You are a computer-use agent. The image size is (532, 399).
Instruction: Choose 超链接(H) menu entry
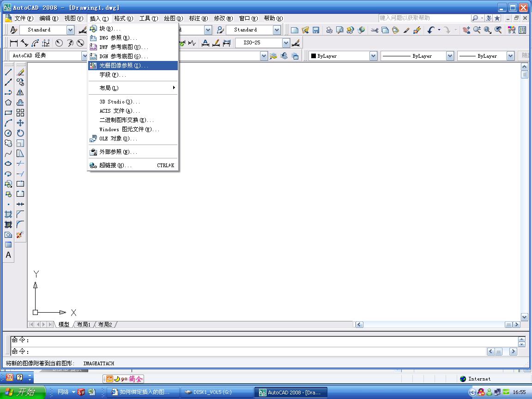pos(133,165)
